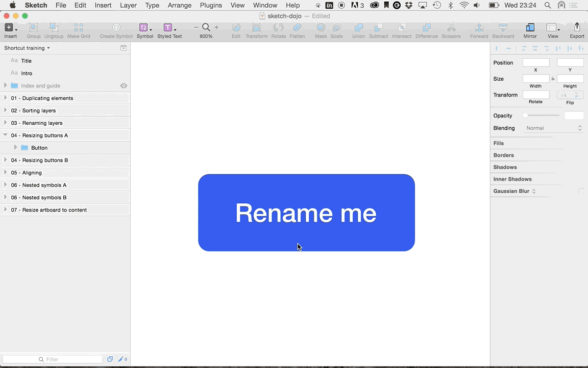Open the Insert tool in the toolbar
The image size is (588, 368).
tap(10, 31)
